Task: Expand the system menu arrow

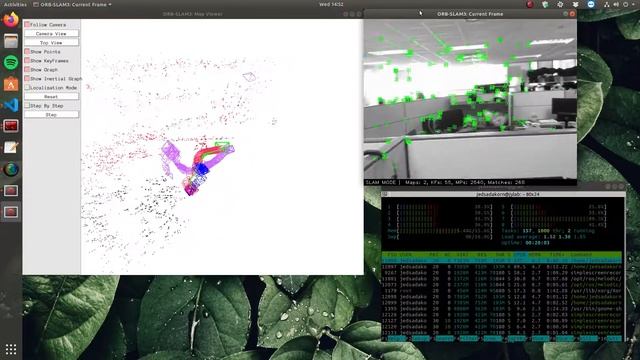Action: point(634,4)
